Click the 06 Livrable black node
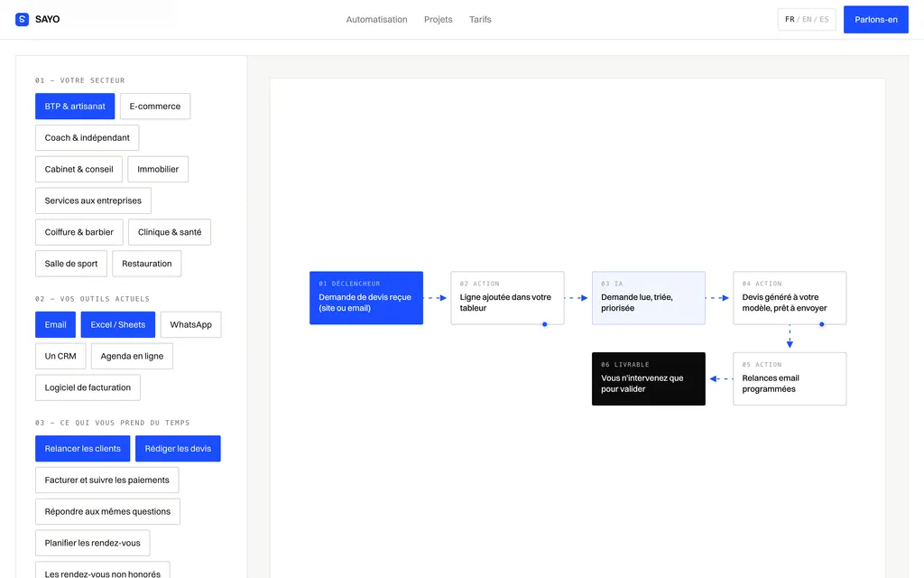924x578 pixels. pos(648,378)
